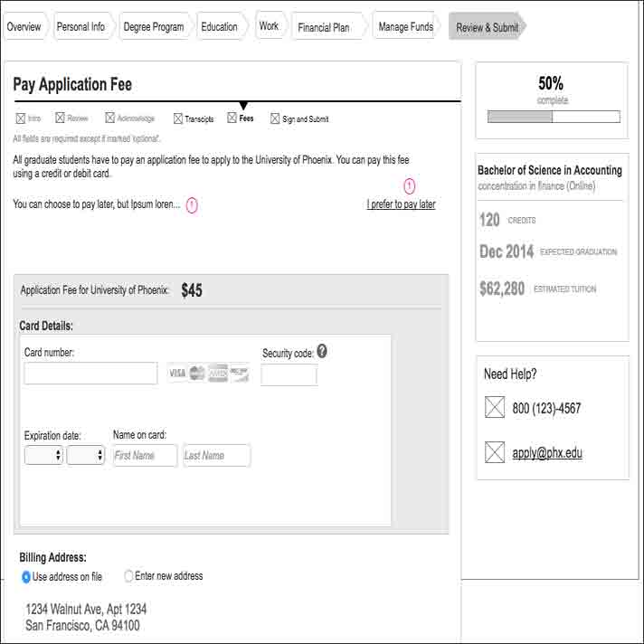Image resolution: width=644 pixels, height=644 pixels.
Task: Click the First Name on card field
Action: point(145,455)
